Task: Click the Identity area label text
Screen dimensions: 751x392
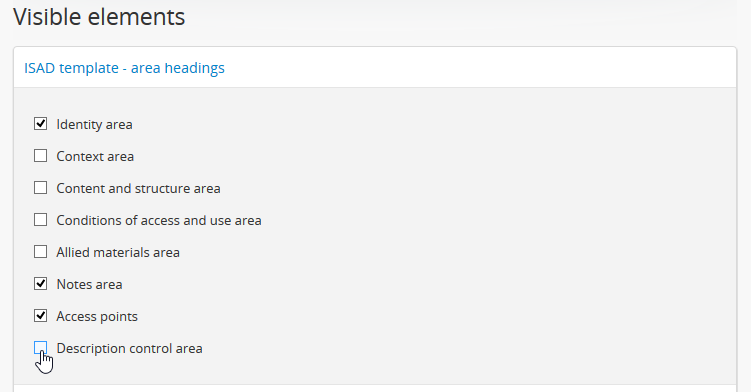Action: tap(94, 125)
